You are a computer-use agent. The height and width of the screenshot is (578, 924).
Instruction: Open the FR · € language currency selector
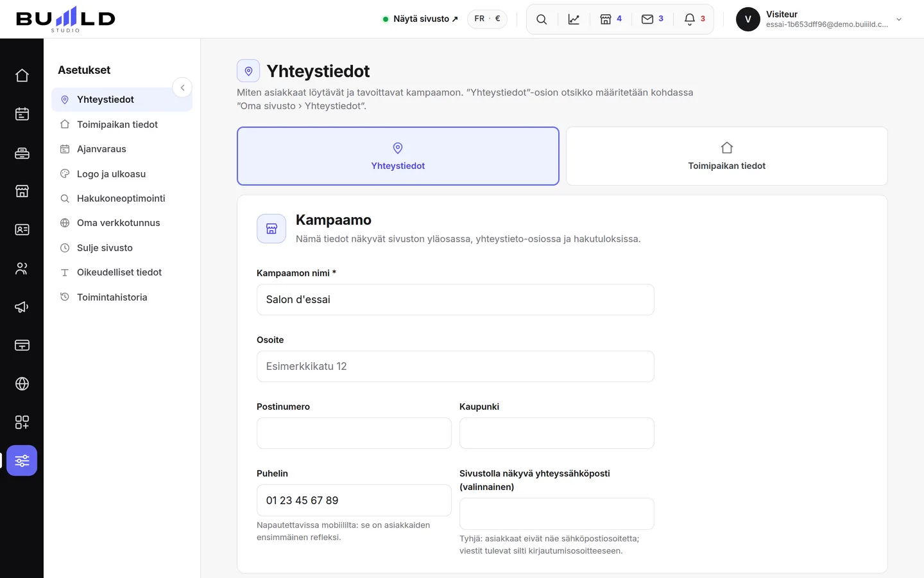pyautogui.click(x=487, y=19)
